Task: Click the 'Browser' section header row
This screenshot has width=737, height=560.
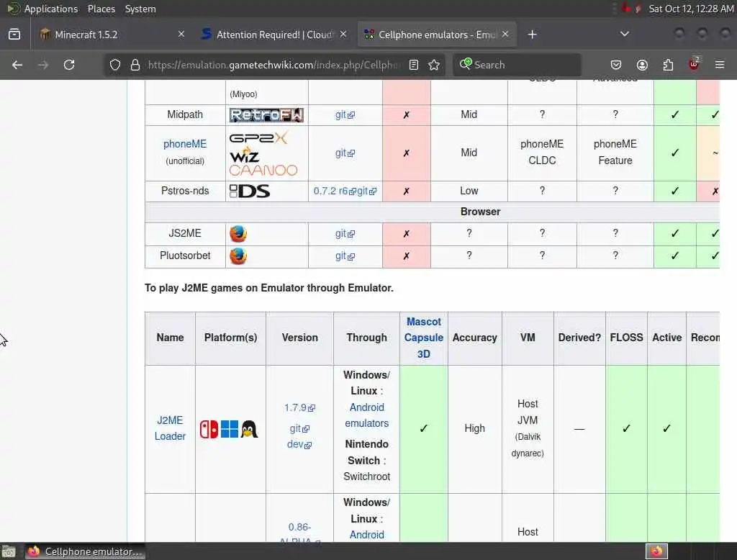Action: pos(433,212)
